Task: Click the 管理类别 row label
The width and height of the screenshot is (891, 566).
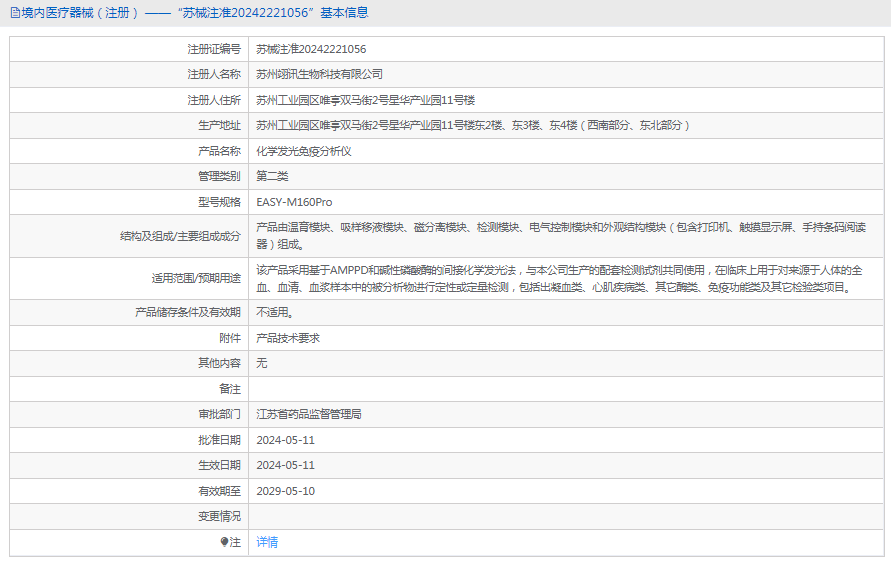Action: tap(219, 176)
